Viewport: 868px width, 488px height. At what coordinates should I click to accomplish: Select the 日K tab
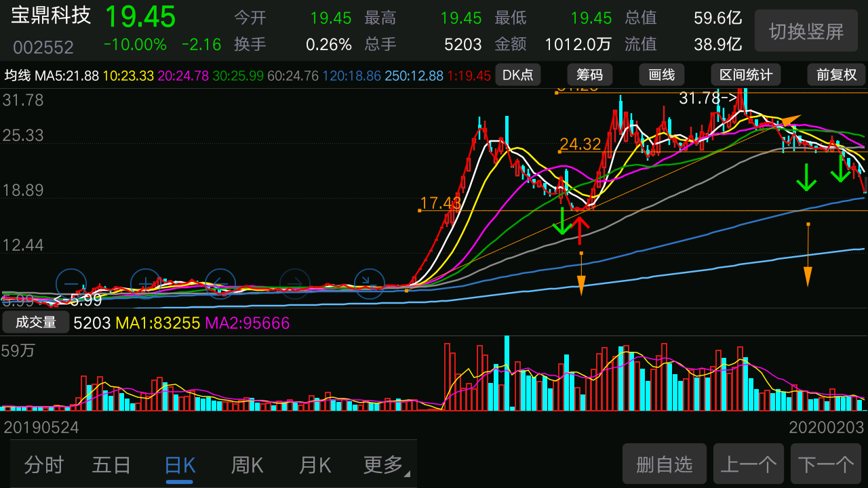(180, 465)
